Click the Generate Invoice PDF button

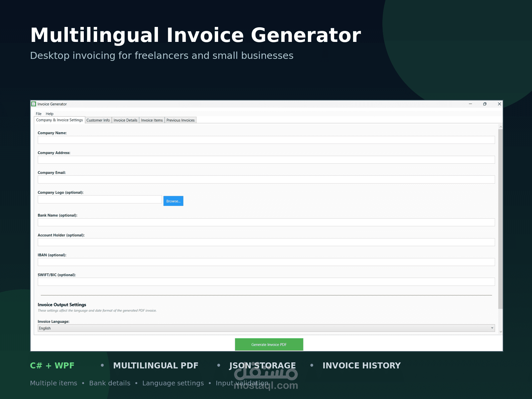pos(269,344)
